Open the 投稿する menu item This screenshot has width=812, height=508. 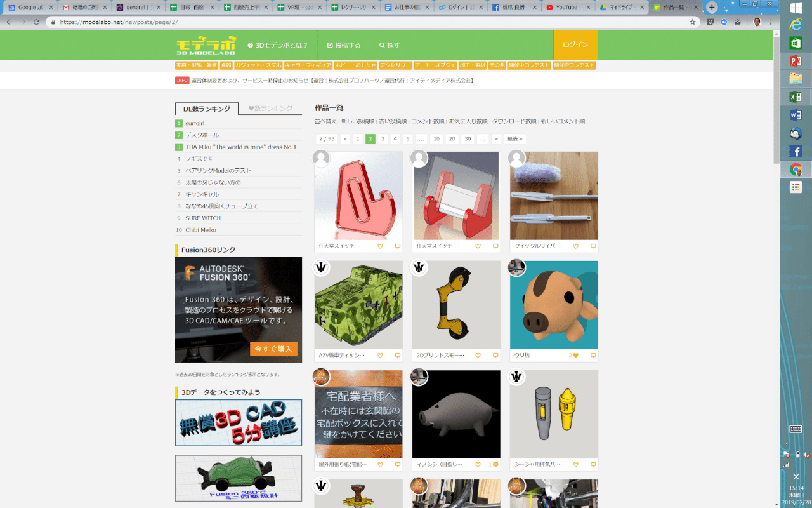343,45
